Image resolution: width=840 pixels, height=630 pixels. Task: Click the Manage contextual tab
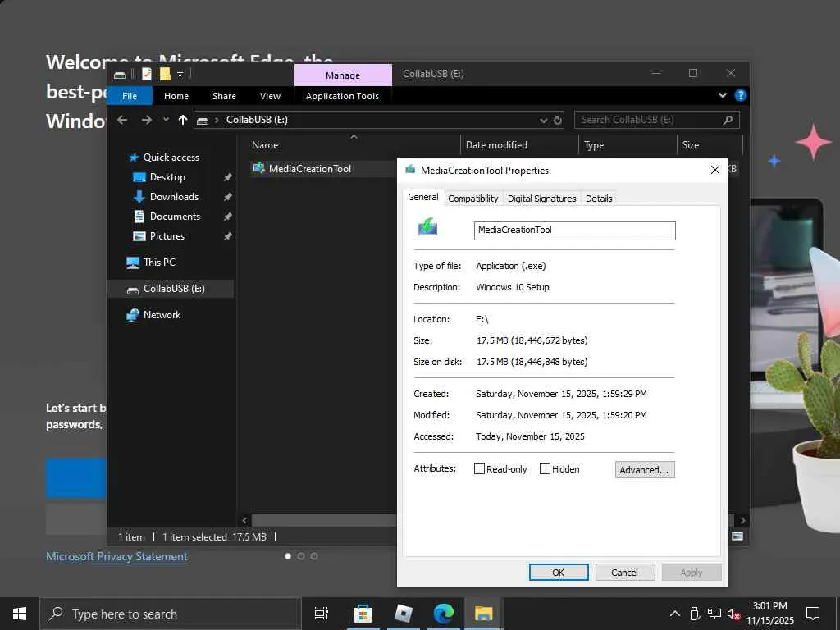[343, 75]
